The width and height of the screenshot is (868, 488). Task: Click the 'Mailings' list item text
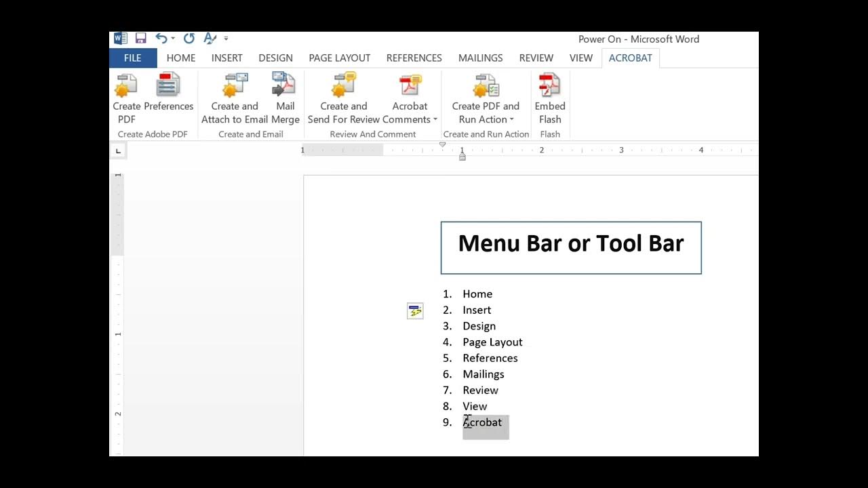pos(484,374)
